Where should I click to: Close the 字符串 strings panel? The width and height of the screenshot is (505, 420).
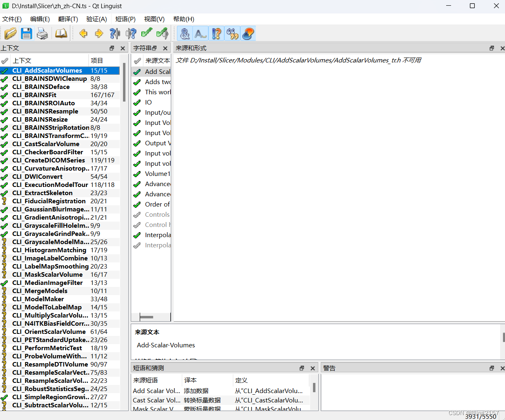165,48
